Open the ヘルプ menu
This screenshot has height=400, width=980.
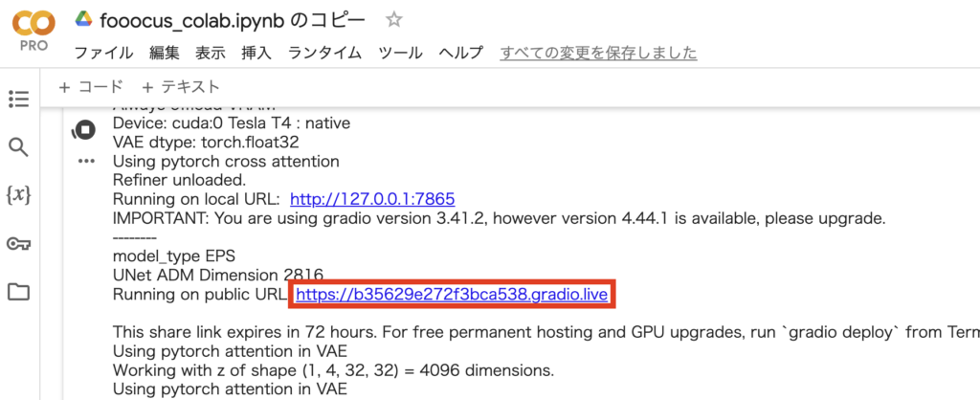click(x=460, y=53)
